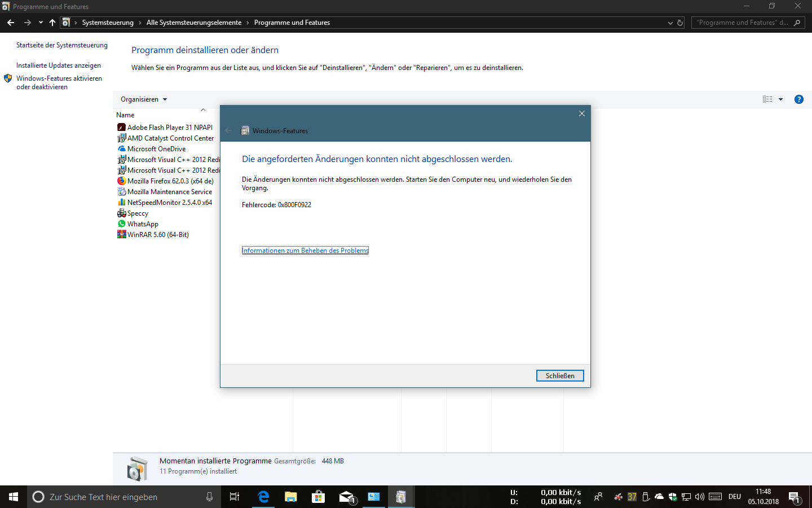
Task: Open the 'Informationen zum Beheben des Problems' link
Action: click(x=305, y=251)
